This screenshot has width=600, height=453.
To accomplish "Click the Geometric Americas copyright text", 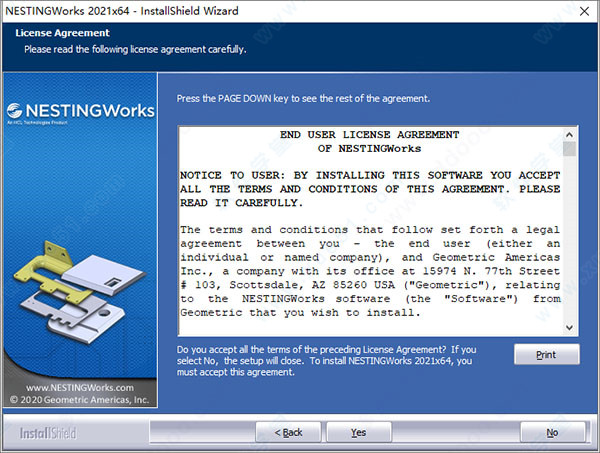I will (x=80, y=400).
